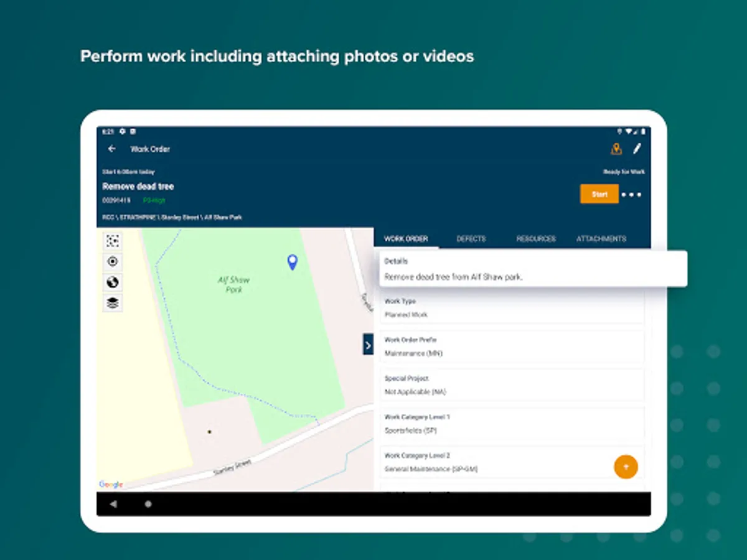Open the map layers icon
747x560 pixels.
pyautogui.click(x=113, y=303)
